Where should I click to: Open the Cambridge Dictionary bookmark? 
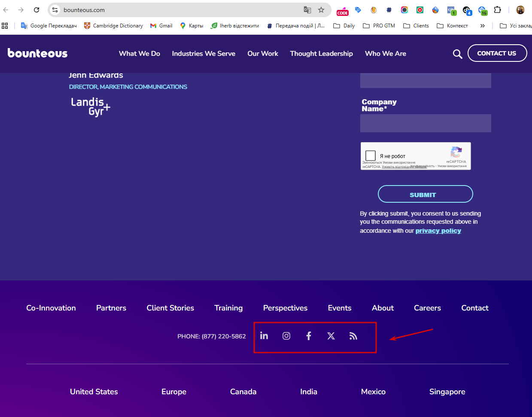click(114, 26)
